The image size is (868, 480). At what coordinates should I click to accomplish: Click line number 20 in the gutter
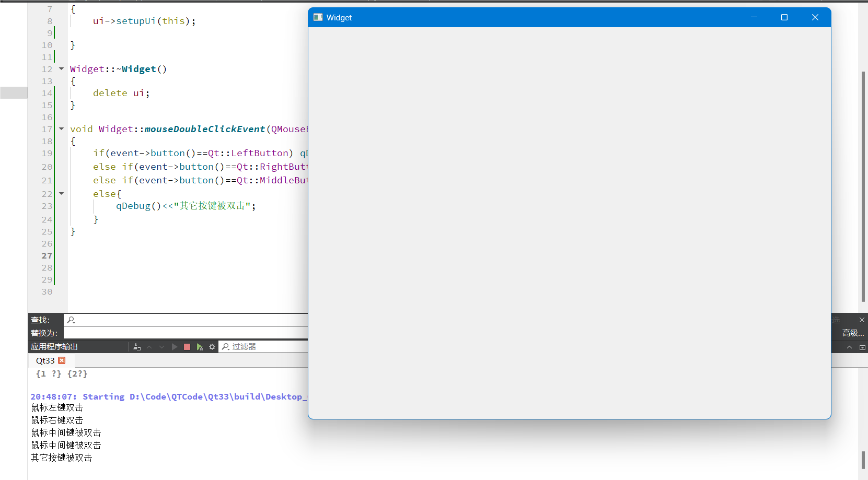point(47,167)
